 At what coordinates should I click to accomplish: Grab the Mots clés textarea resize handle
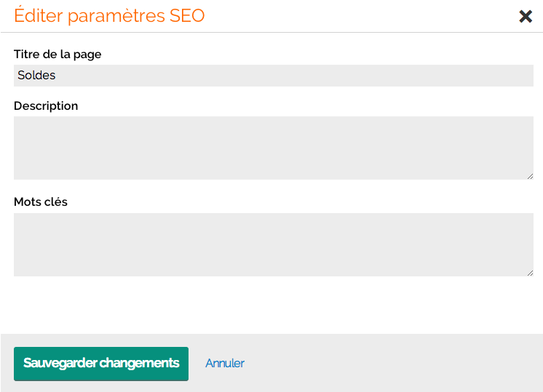(530, 272)
